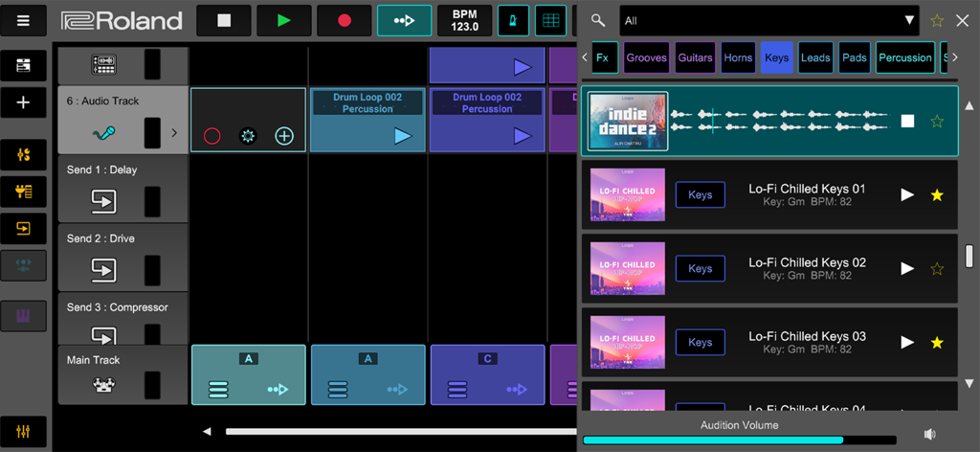Favorite Lo-Fi Chilled Keys 02 star
980x452 pixels.
click(937, 269)
